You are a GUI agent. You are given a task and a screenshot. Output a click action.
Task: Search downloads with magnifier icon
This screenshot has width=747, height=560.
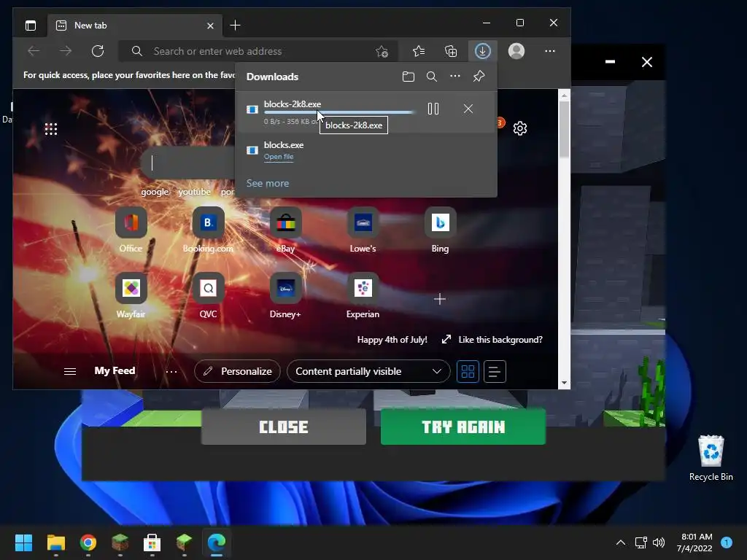click(432, 77)
